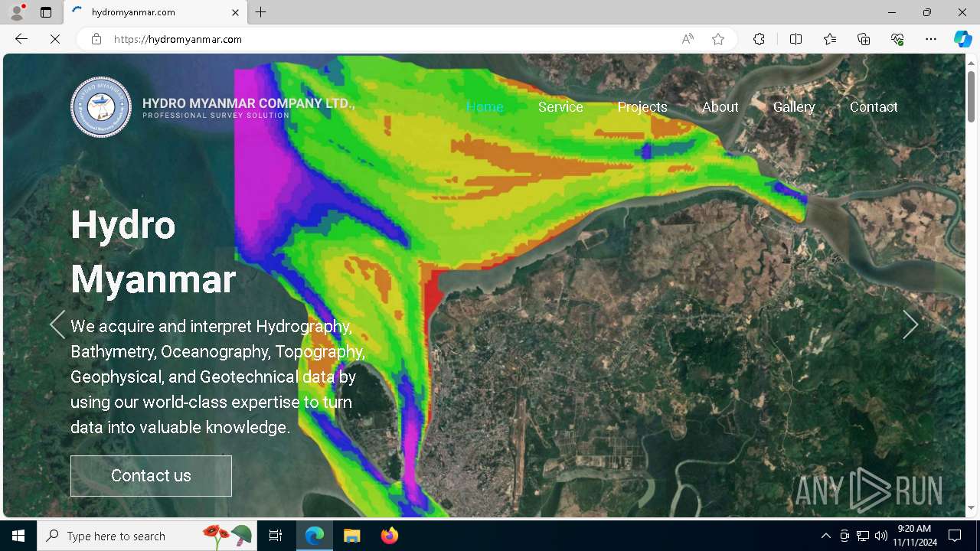Screen dimensions: 980x551
Task: Open the tab actions menu icon
Action: pos(46,12)
